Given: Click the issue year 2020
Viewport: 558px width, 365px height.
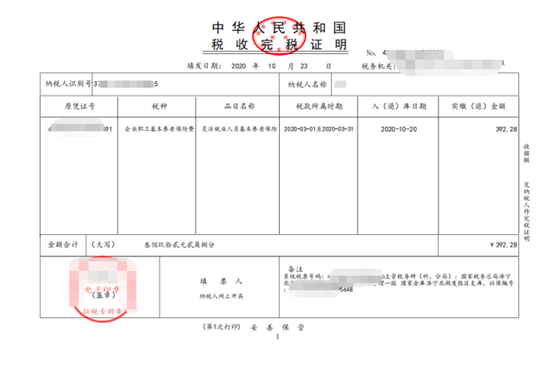Looking at the screenshot, I should click(x=238, y=66).
